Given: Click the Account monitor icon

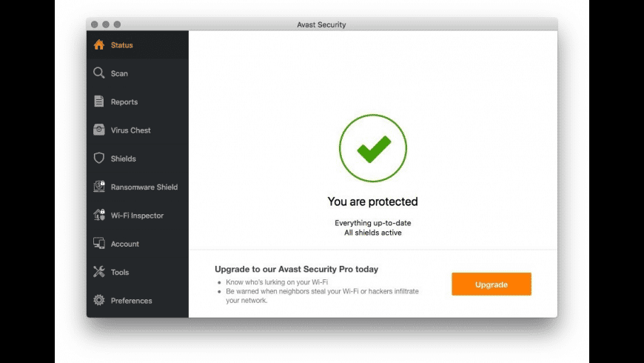Looking at the screenshot, I should [x=98, y=244].
